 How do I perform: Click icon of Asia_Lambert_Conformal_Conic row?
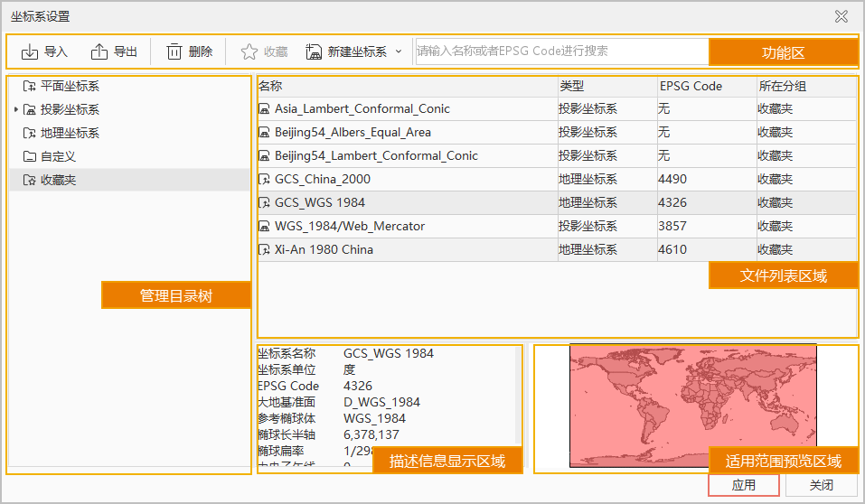click(264, 109)
